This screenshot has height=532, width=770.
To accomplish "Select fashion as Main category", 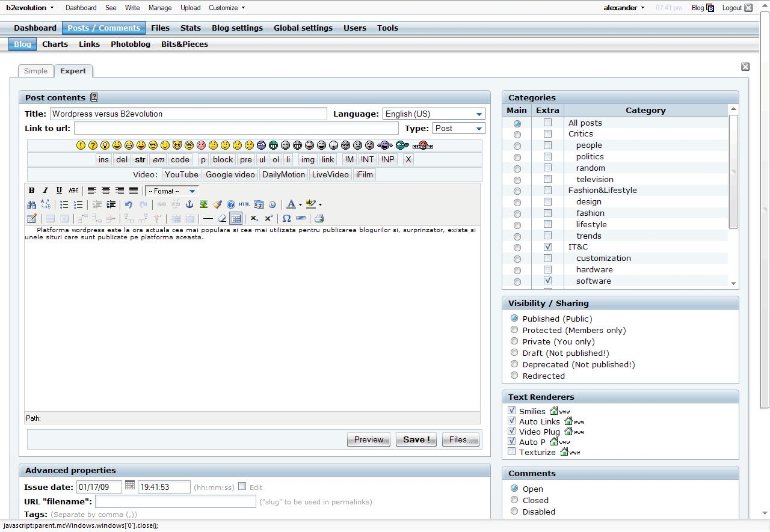I will tap(517, 213).
